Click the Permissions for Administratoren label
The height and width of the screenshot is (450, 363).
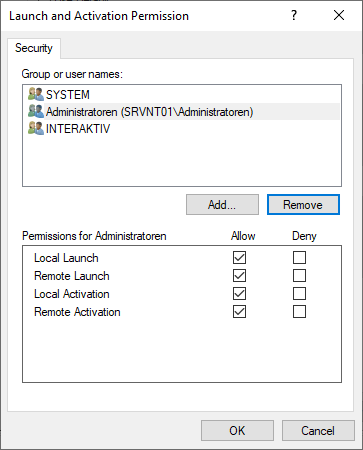click(94, 236)
